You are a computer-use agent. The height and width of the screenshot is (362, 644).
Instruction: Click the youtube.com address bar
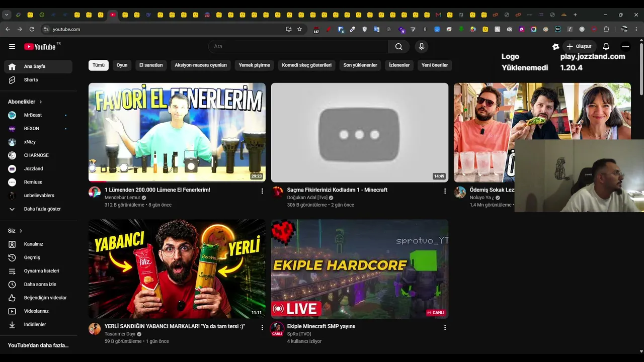pyautogui.click(x=166, y=29)
